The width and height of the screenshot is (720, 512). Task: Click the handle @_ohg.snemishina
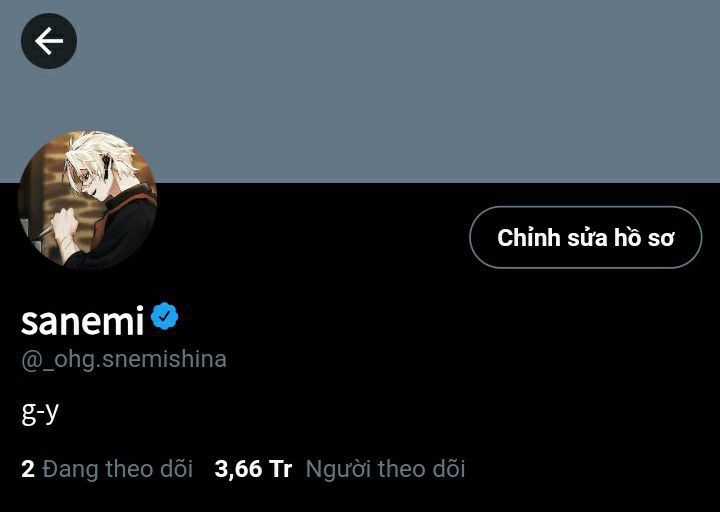(x=124, y=360)
